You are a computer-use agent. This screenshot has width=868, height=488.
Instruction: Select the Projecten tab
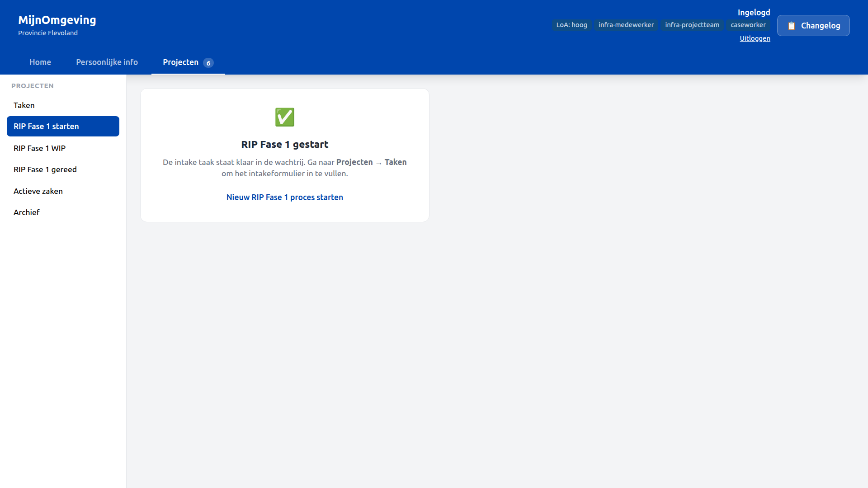pos(180,62)
